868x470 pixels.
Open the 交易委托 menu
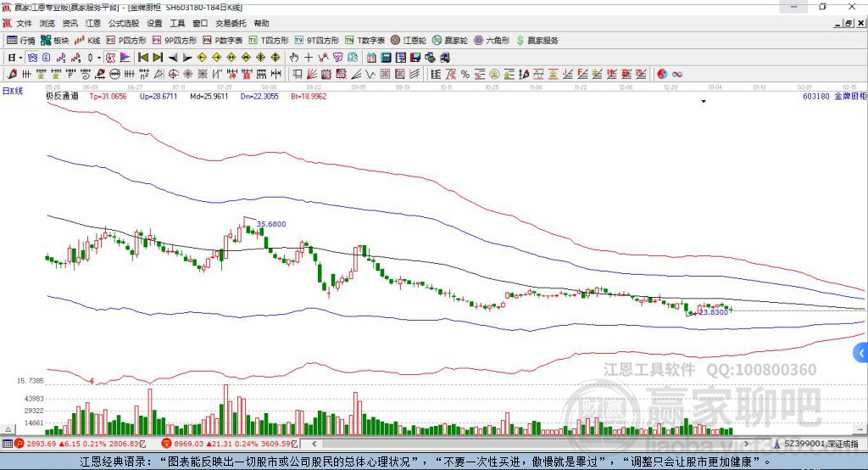231,23
